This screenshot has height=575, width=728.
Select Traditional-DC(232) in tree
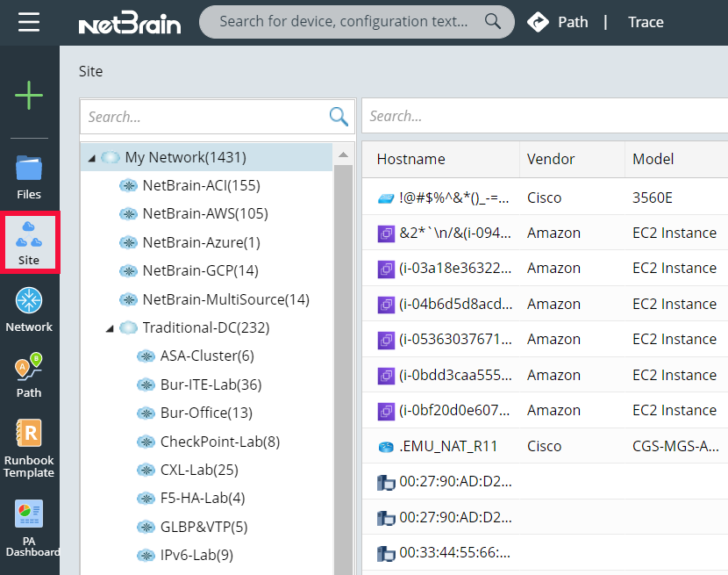[205, 327]
